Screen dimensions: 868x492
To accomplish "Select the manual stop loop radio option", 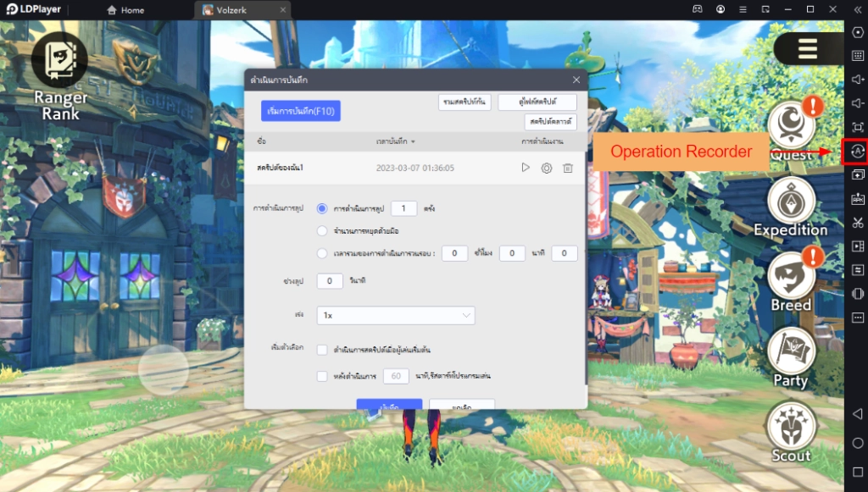I will 321,230.
